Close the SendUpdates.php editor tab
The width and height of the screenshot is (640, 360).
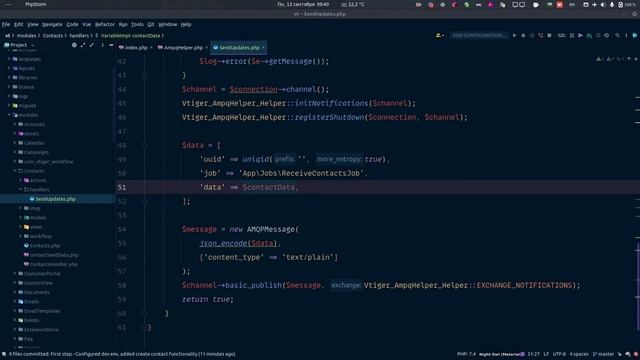tap(263, 48)
